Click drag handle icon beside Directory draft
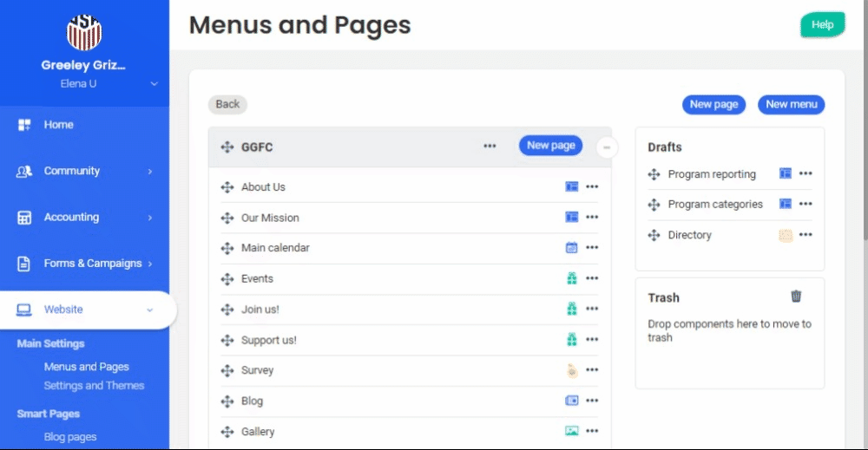The height and width of the screenshot is (450, 868). tap(654, 235)
